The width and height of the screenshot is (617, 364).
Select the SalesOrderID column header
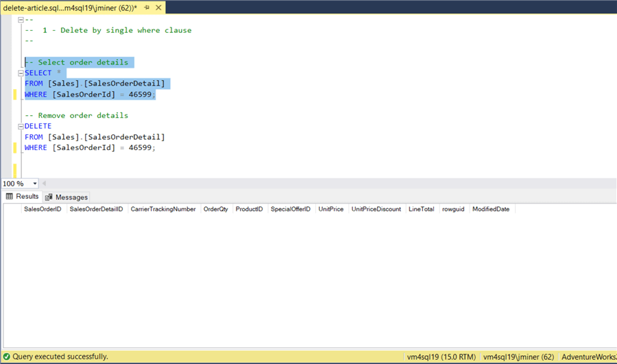(x=43, y=209)
